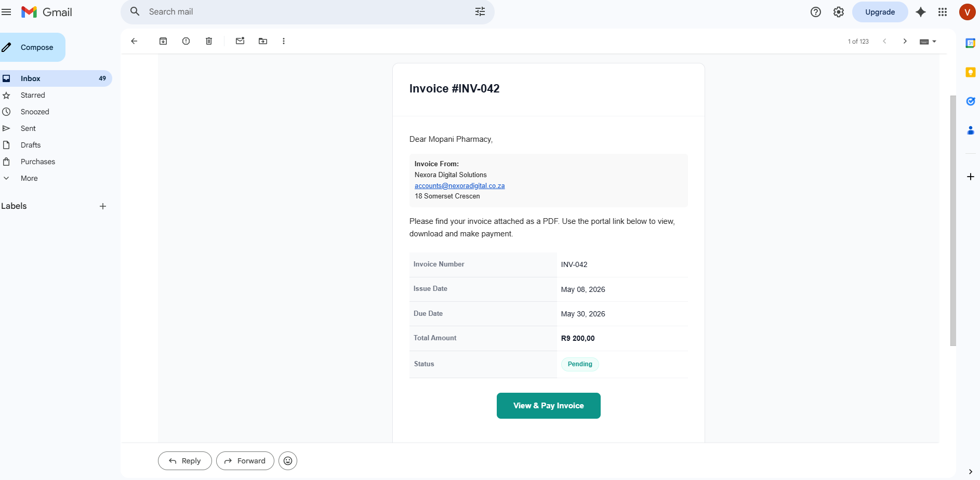This screenshot has width=980, height=480.
Task: Open Google Calendar side panel
Action: tap(970, 43)
